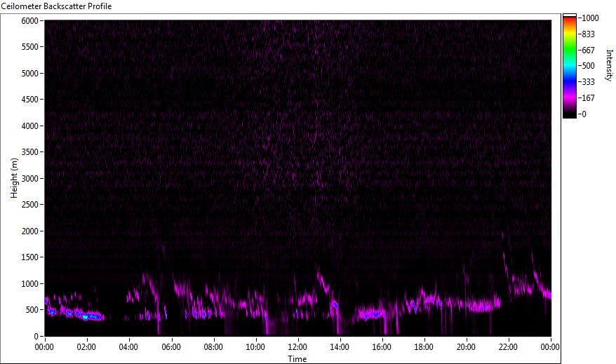Click the 0 height axis tick

36,337
